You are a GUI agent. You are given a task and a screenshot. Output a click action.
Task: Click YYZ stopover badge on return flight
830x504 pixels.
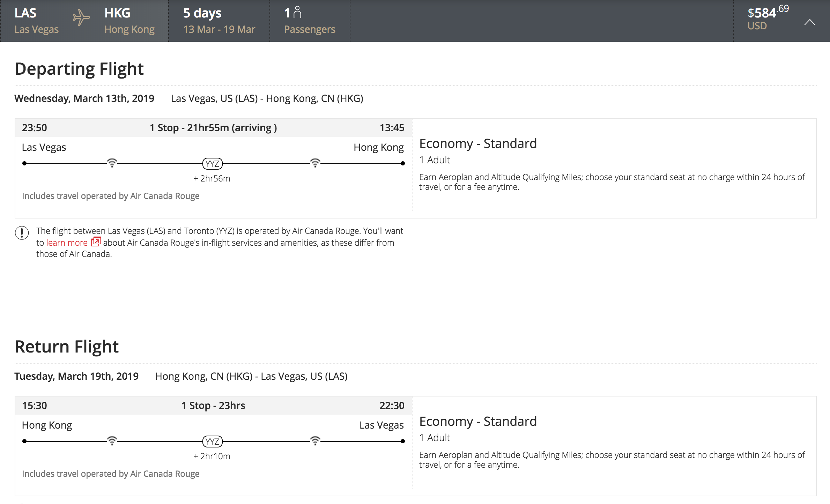click(x=212, y=442)
